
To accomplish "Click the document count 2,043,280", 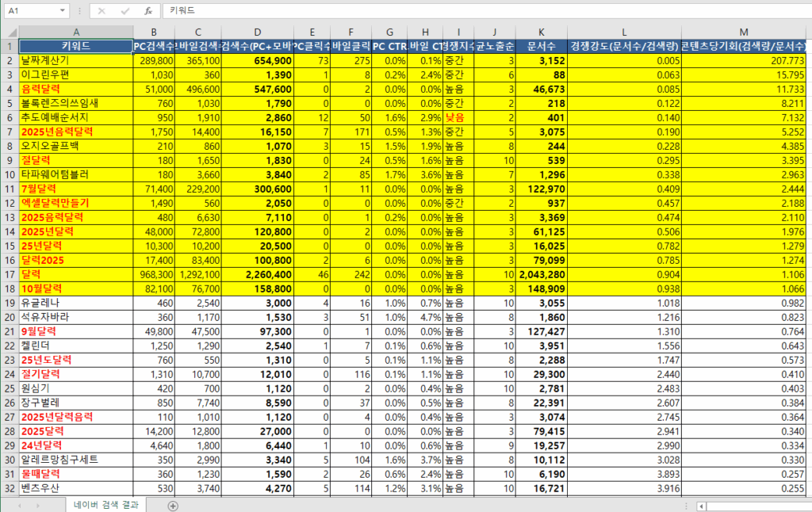I will (541, 274).
